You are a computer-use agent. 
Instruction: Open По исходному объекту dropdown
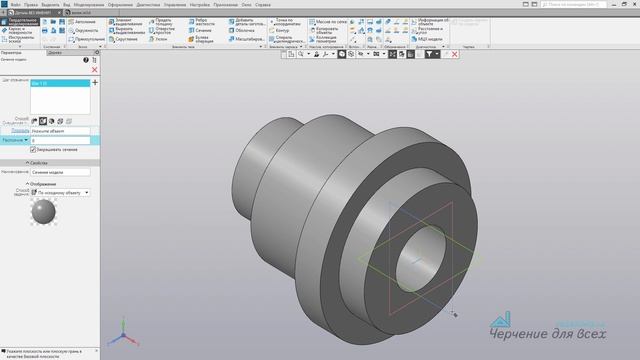click(x=60, y=193)
